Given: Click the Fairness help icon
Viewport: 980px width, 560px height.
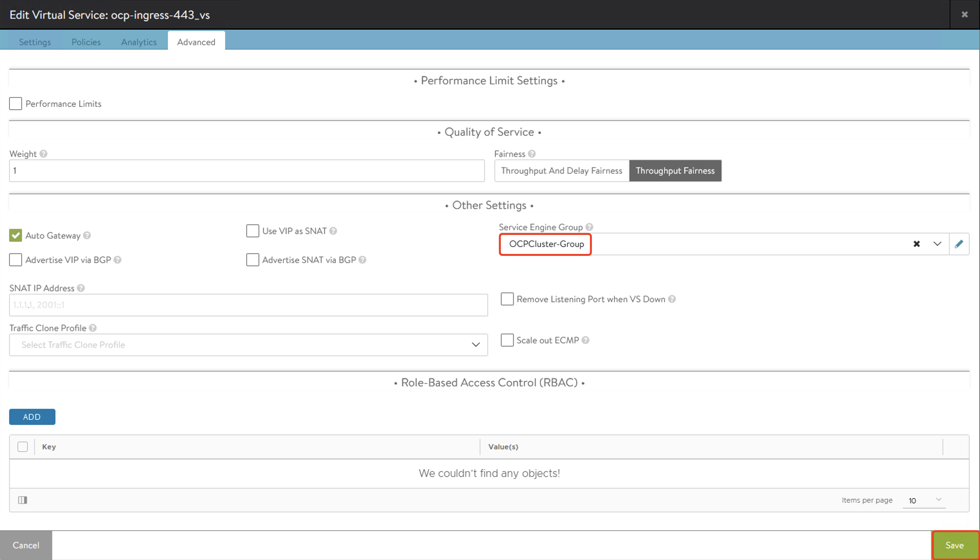Looking at the screenshot, I should coord(531,154).
